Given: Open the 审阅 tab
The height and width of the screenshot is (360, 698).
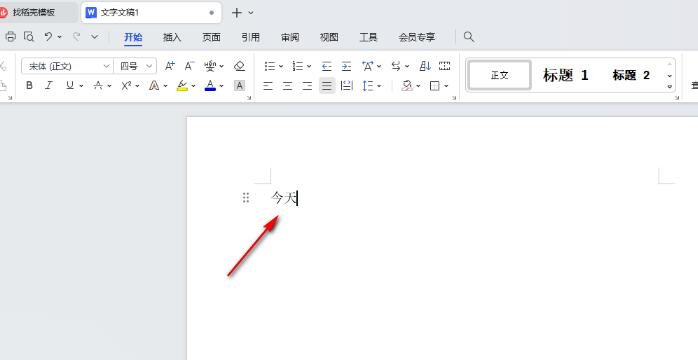Looking at the screenshot, I should tap(290, 37).
